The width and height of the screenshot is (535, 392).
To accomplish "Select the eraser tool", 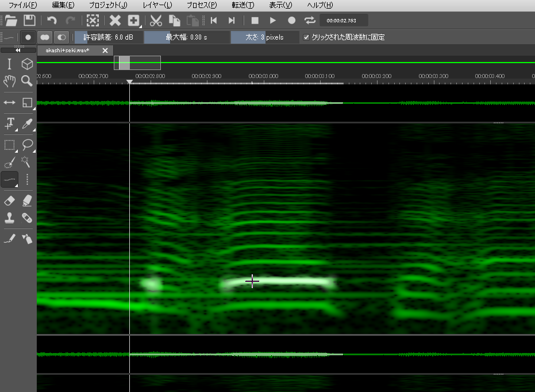I will [9, 200].
